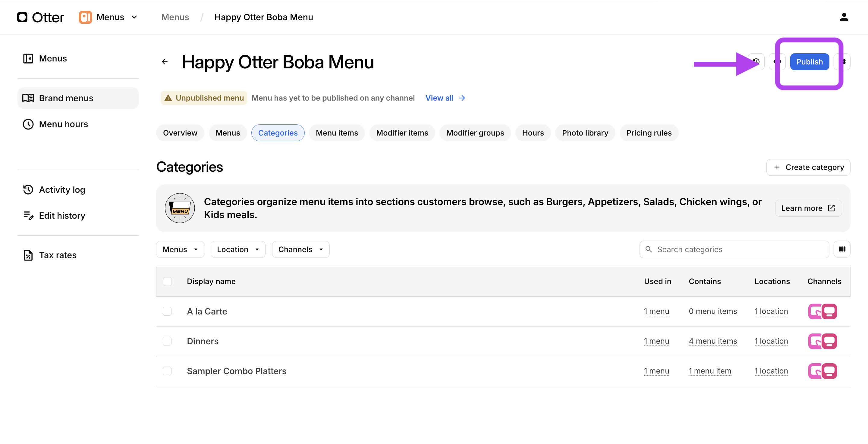The image size is (868, 444).
Task: Switch to the Modifier groups tab
Action: pyautogui.click(x=475, y=133)
